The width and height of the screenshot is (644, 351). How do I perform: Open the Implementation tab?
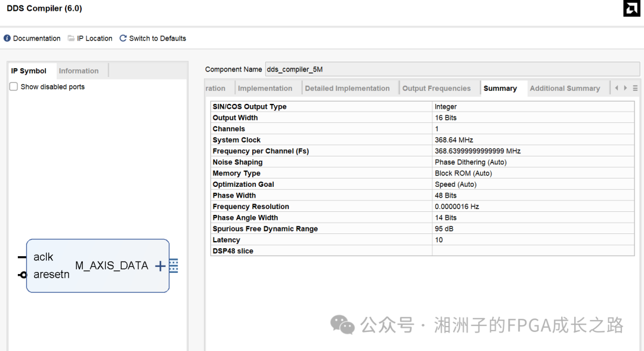coord(265,88)
